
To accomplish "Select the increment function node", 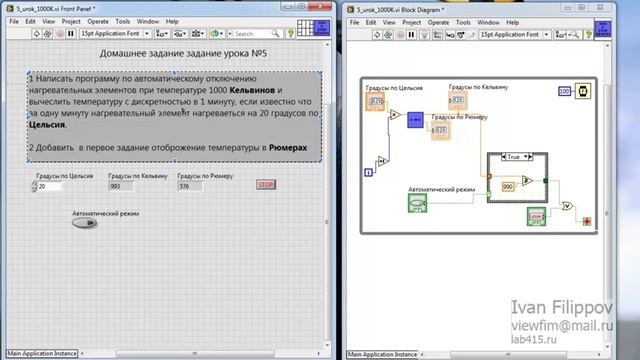I will click(383, 161).
